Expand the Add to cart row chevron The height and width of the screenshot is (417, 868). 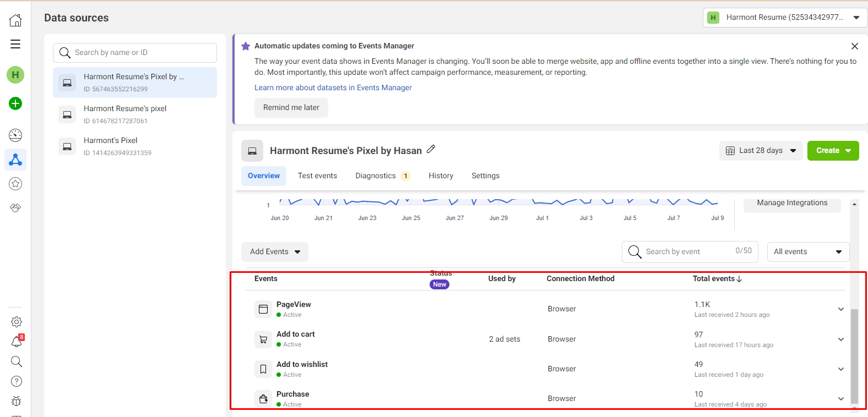[x=841, y=339]
